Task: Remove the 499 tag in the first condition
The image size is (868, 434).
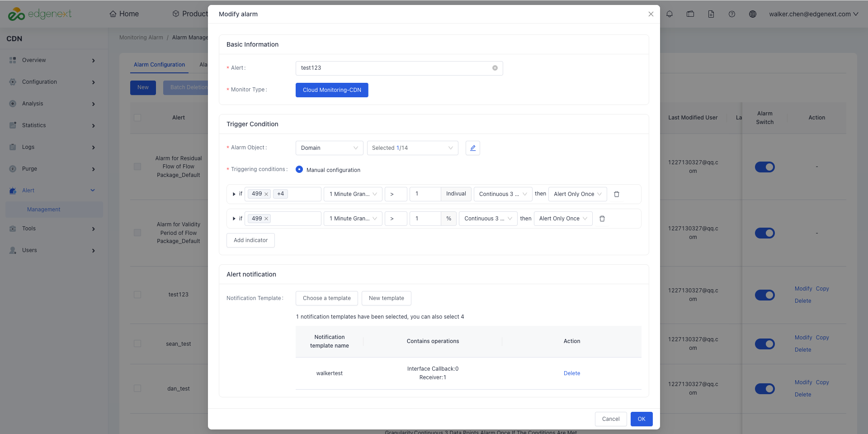Action: (266, 194)
